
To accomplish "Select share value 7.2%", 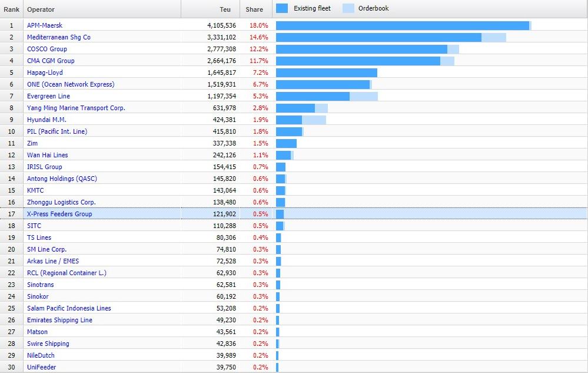I will click(261, 73).
